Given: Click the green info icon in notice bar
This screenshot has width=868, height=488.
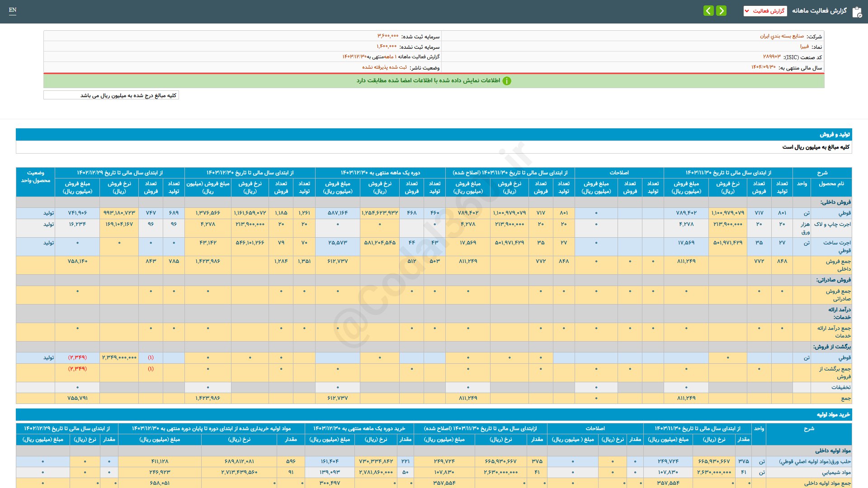Looking at the screenshot, I should coord(507,81).
